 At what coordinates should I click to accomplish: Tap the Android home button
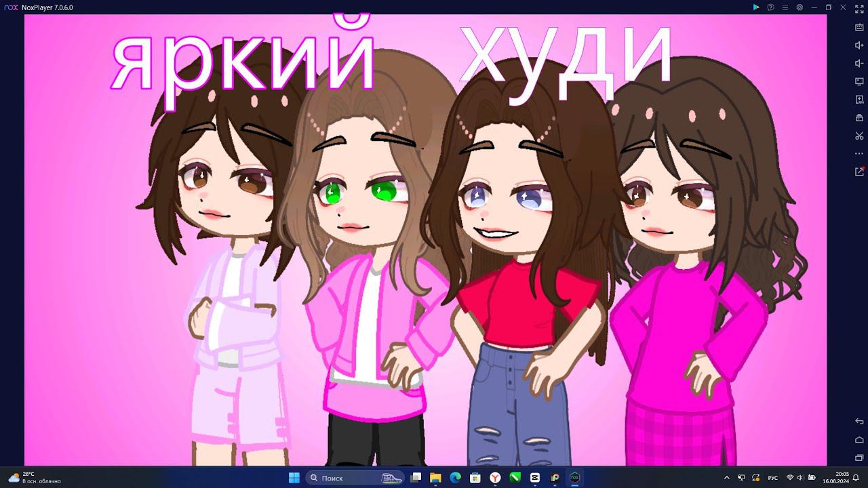point(859,440)
